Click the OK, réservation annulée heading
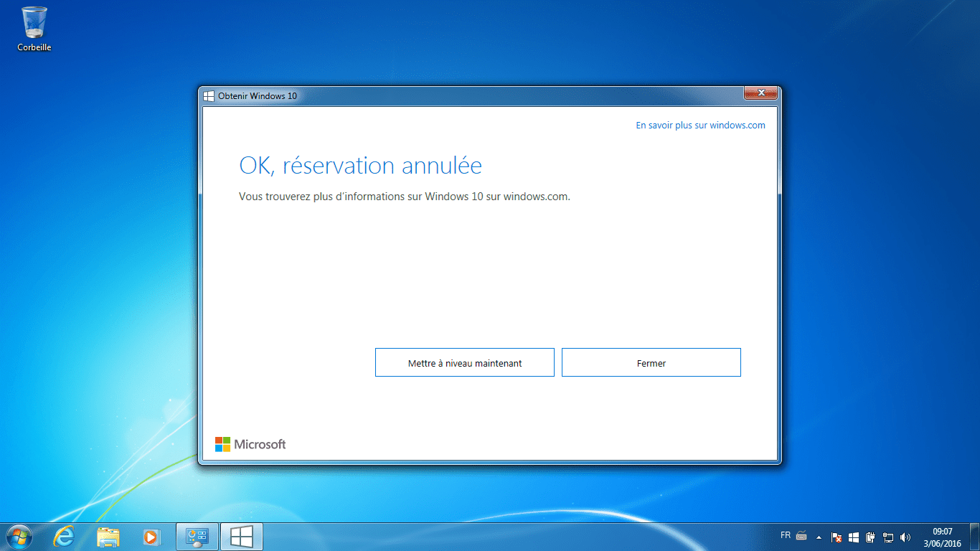Image resolution: width=980 pixels, height=551 pixels. [x=360, y=166]
